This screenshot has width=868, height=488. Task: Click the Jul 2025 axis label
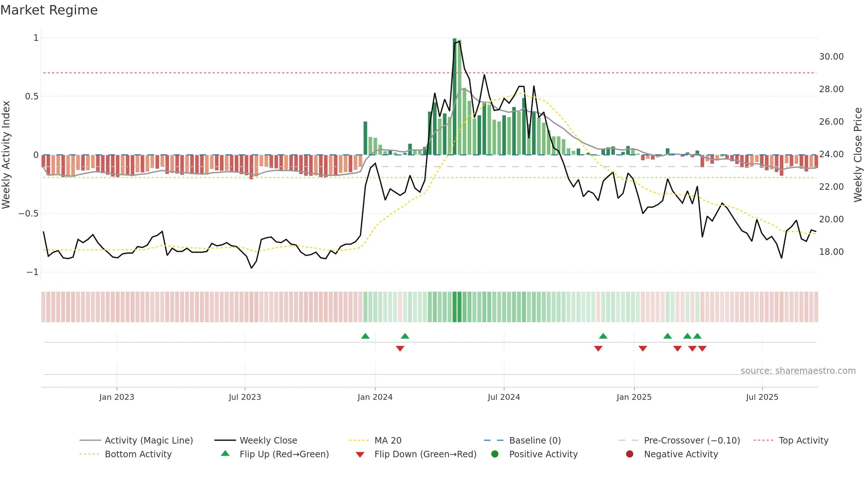pyautogui.click(x=762, y=397)
